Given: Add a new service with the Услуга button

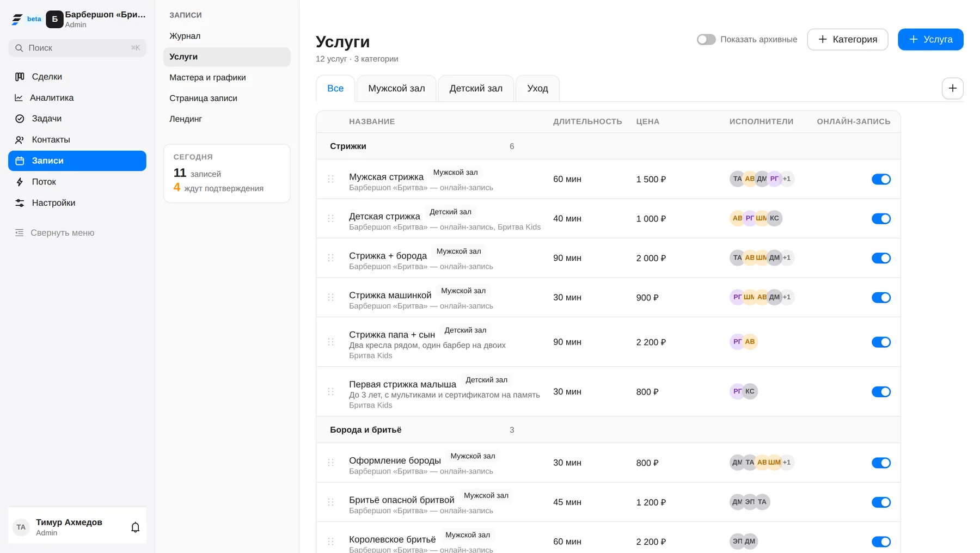Looking at the screenshot, I should tap(930, 39).
